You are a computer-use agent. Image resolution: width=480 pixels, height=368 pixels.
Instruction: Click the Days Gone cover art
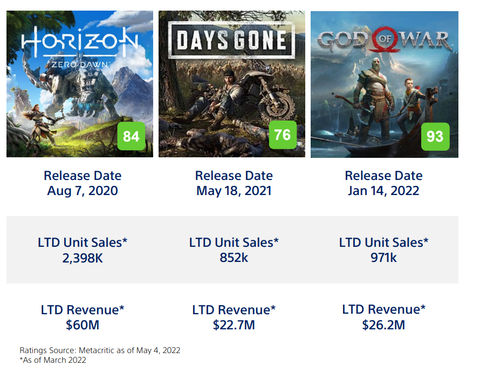pyautogui.click(x=232, y=84)
